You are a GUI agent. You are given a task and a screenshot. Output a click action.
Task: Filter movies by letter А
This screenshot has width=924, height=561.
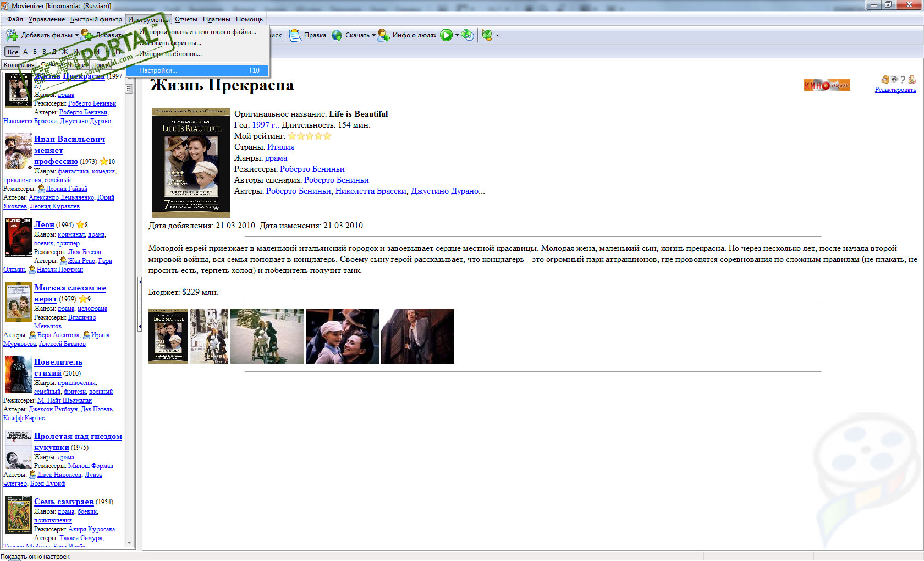click(25, 52)
